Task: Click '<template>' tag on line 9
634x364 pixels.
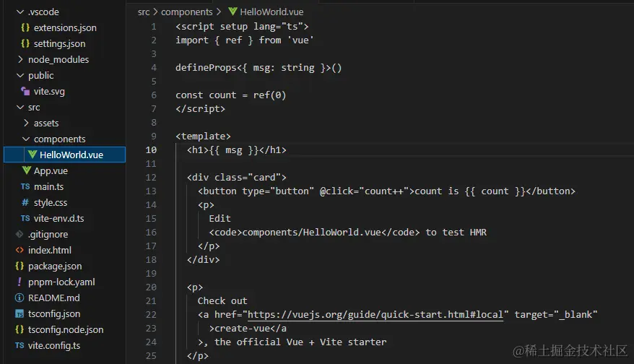Action: coord(203,136)
